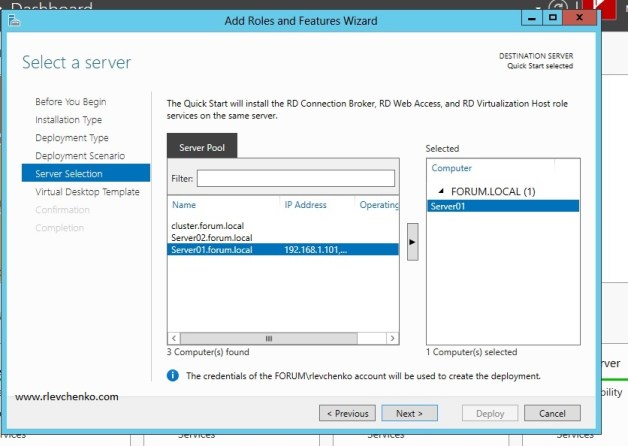Open the Virtual Desktop Template step
Viewport: 628px width, 446px height.
point(87,192)
